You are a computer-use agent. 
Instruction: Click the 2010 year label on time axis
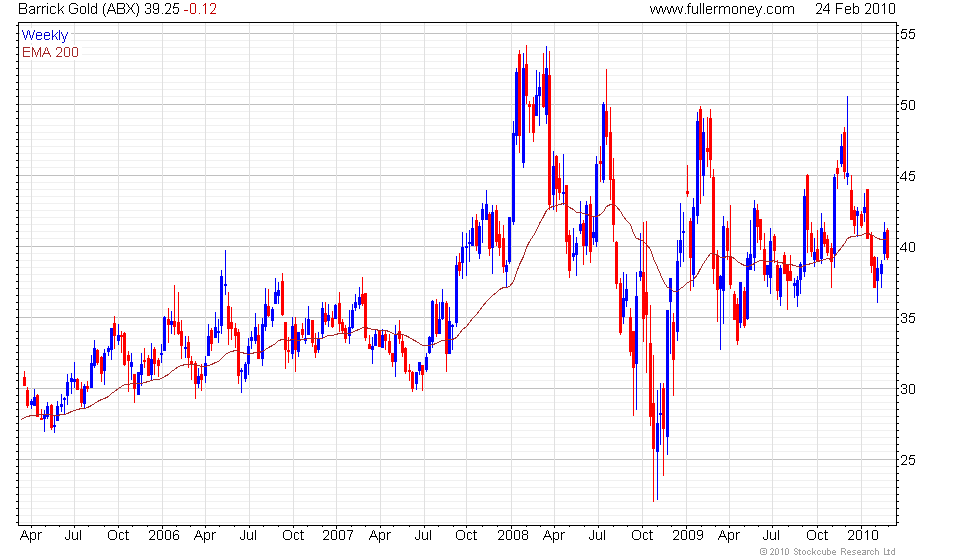[x=863, y=536]
